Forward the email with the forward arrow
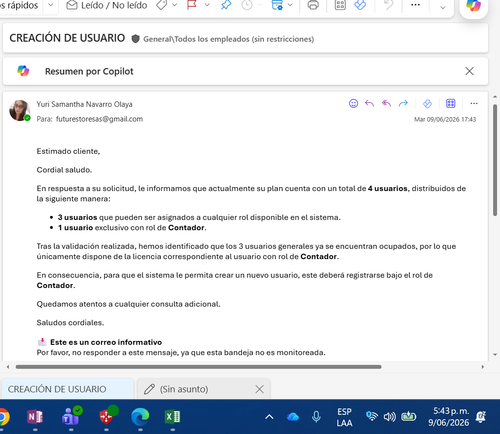The width and height of the screenshot is (500, 434). point(403,104)
